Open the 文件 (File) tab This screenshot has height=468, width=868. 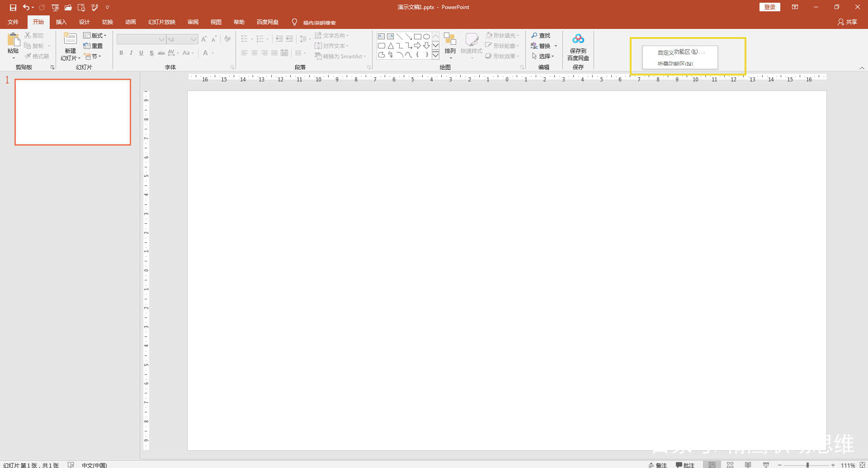13,22
